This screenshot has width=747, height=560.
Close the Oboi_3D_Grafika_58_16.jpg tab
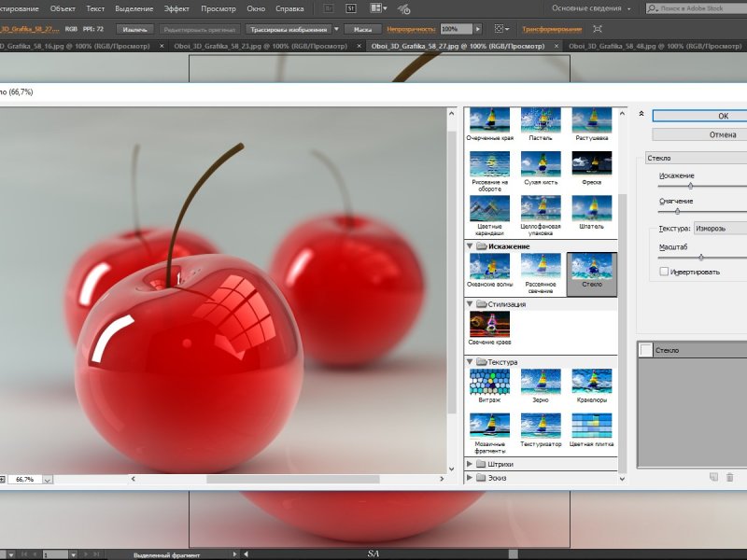[162, 46]
